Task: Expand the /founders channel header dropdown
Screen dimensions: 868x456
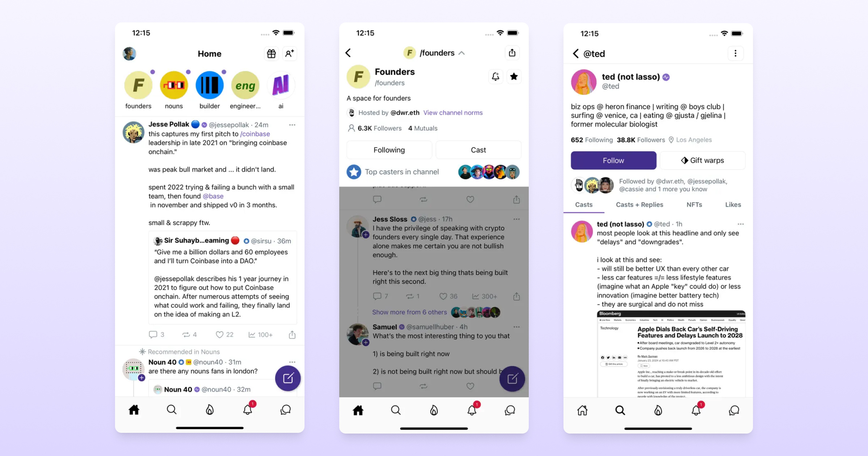Action: 462,53
